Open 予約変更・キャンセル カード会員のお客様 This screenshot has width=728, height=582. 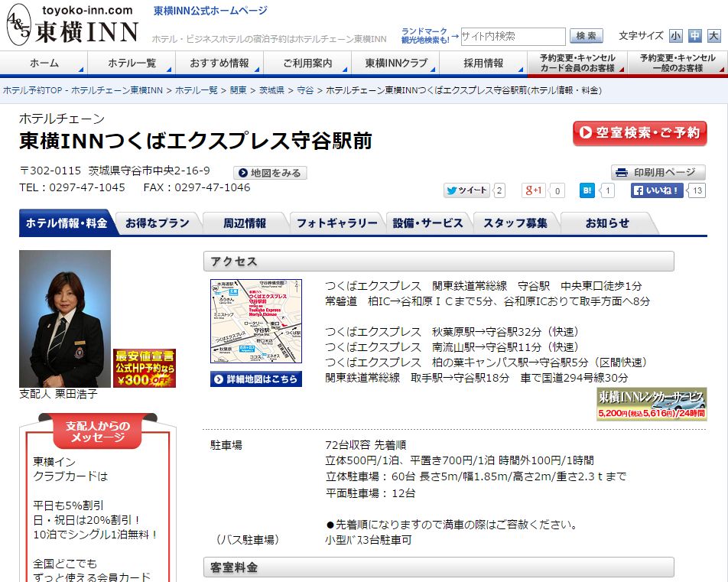click(577, 63)
